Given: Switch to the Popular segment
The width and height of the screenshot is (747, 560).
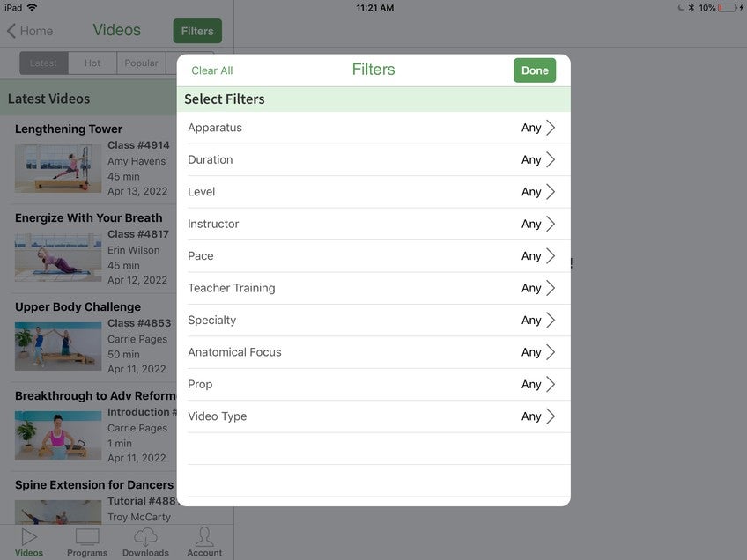Looking at the screenshot, I should click(x=141, y=63).
